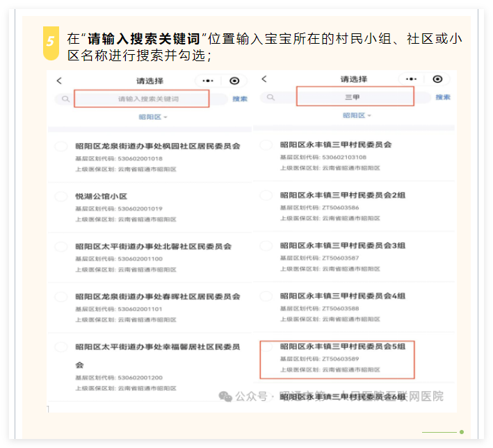Open the left panel's three-dot more menu
This screenshot has width=493, height=448.
(x=208, y=81)
